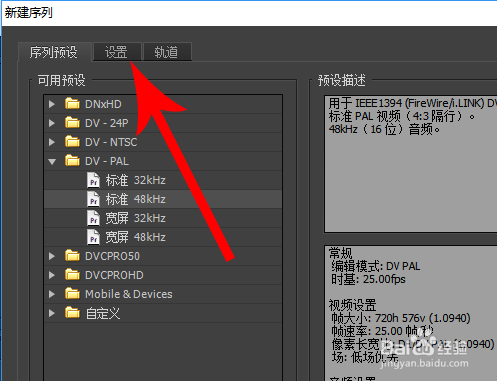Click the IEEE1394 FireWire description line
The width and height of the screenshot is (497, 381).
click(413, 103)
